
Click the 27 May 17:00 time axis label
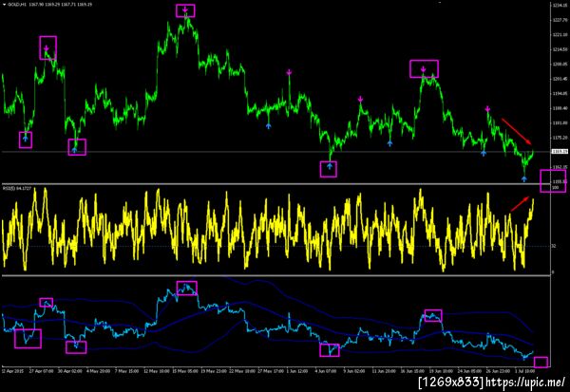coord(271,371)
